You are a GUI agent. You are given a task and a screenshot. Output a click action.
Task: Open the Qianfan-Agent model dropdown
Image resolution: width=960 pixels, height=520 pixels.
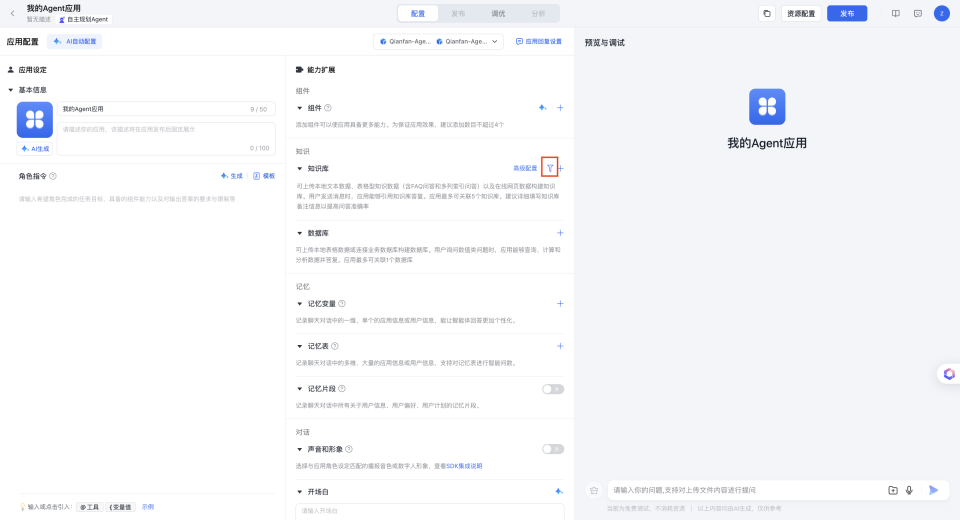tap(438, 42)
